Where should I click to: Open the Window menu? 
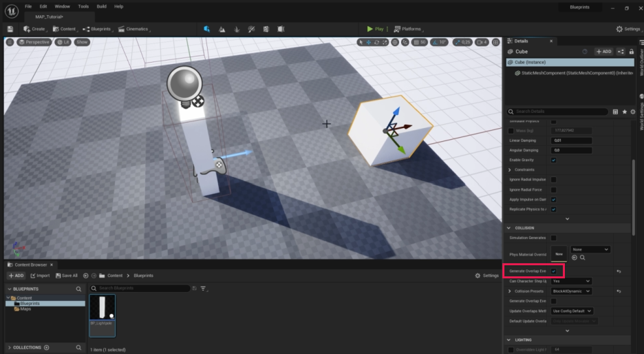pyautogui.click(x=63, y=7)
